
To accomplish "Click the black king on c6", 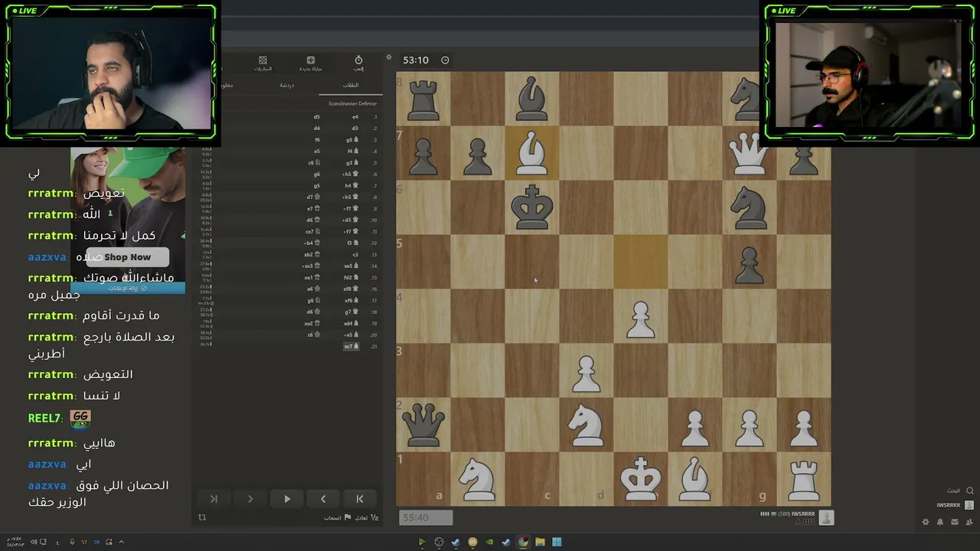I will 532,207.
